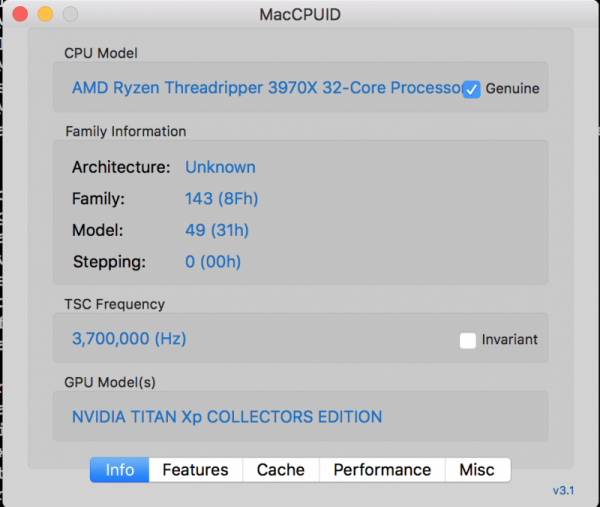The width and height of the screenshot is (600, 507).
Task: Click the Family value 143 (8Fh)
Action: [221, 199]
